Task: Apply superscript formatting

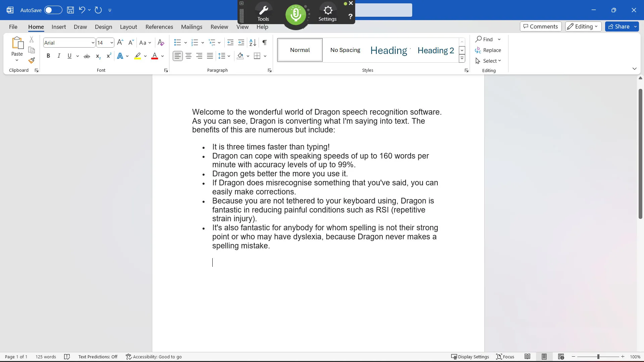Action: 109,56
